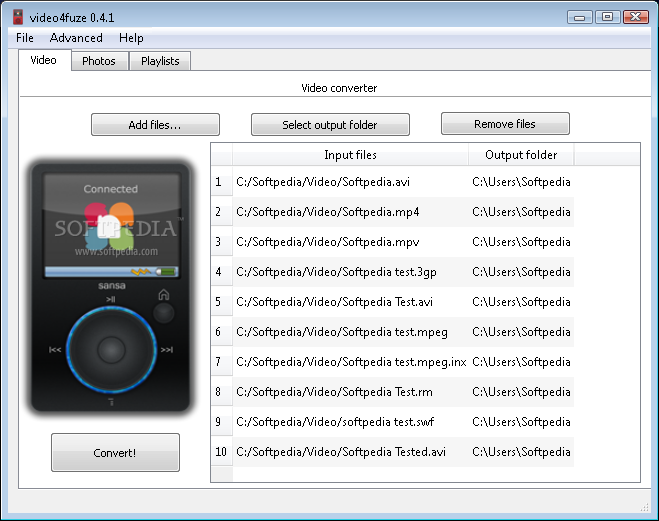
Task: Click the Output folder column header
Action: pyautogui.click(x=521, y=155)
